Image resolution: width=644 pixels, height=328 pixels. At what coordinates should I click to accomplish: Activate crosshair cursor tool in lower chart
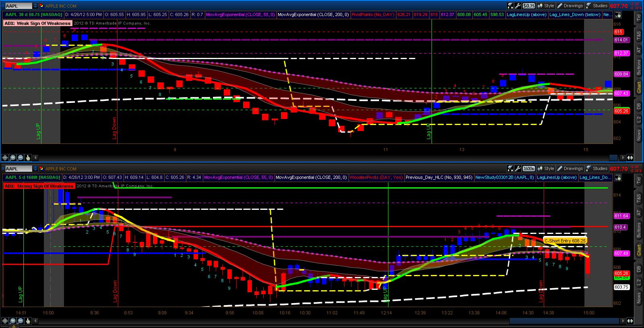click(x=5, y=321)
